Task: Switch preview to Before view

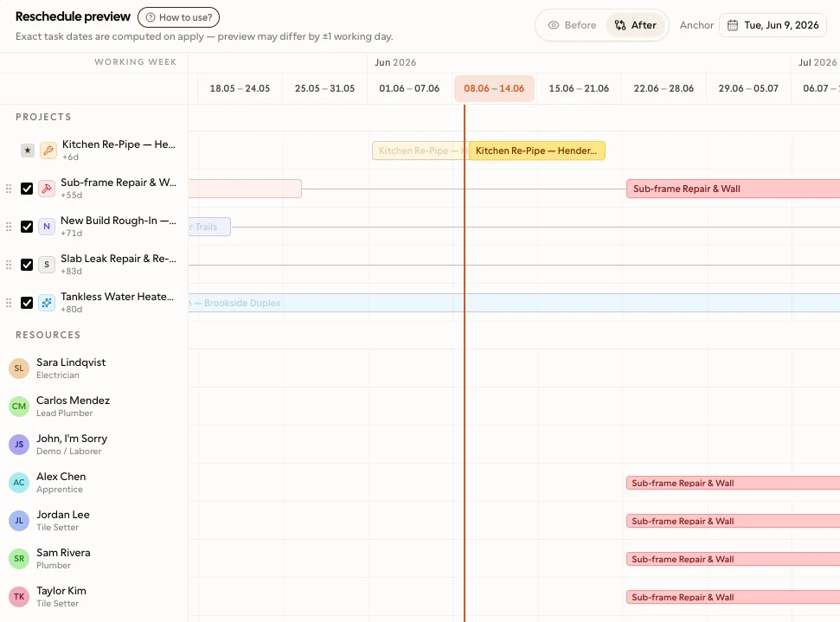Action: click(572, 25)
